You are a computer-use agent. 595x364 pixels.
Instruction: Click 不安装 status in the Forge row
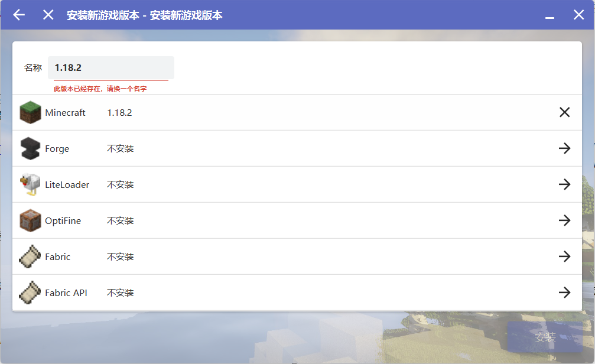(121, 149)
